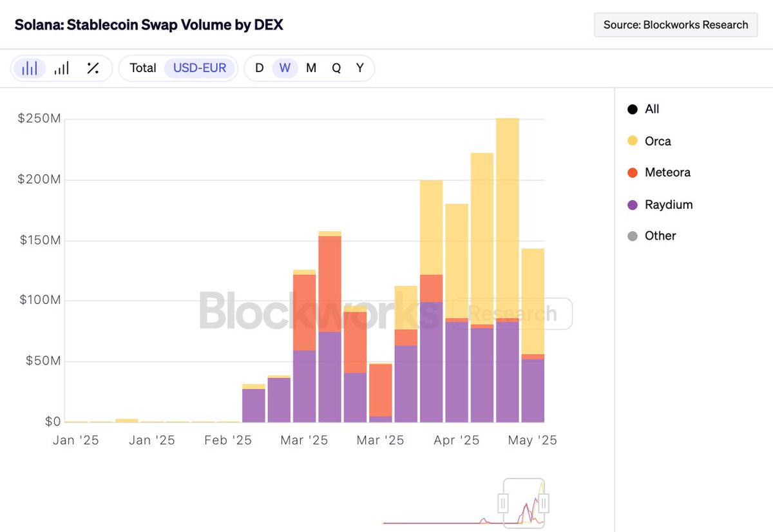The image size is (773, 532).
Task: Choose the yearly (Y) interval
Action: point(360,68)
